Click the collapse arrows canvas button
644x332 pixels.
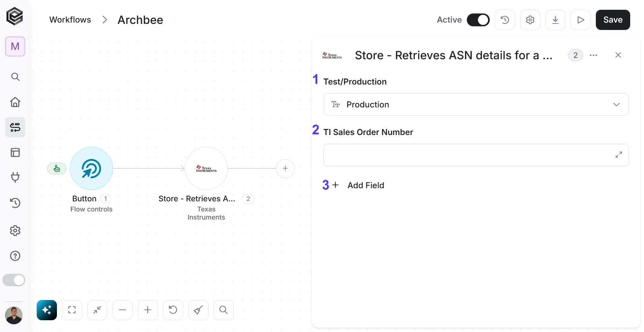coord(97,310)
